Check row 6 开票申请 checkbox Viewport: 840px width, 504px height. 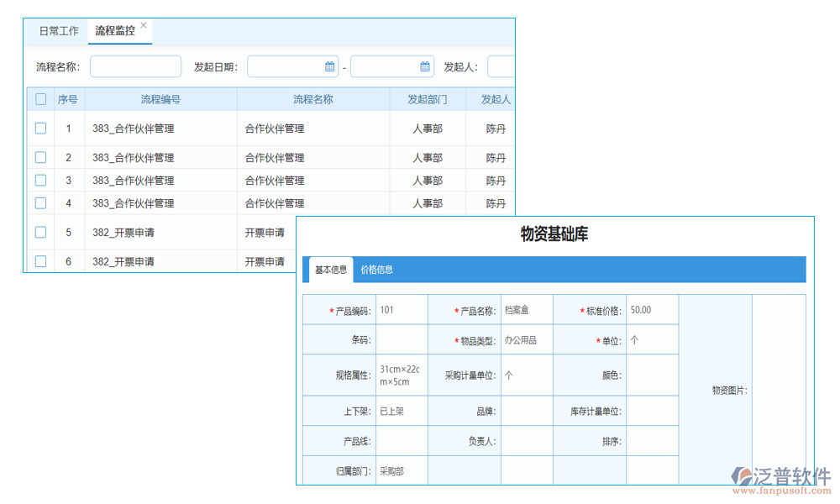[40, 261]
